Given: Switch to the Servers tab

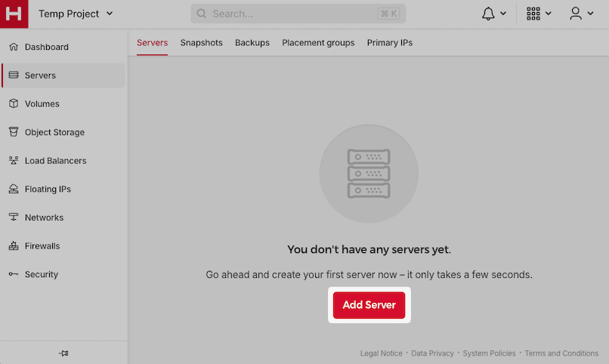Looking at the screenshot, I should (153, 43).
